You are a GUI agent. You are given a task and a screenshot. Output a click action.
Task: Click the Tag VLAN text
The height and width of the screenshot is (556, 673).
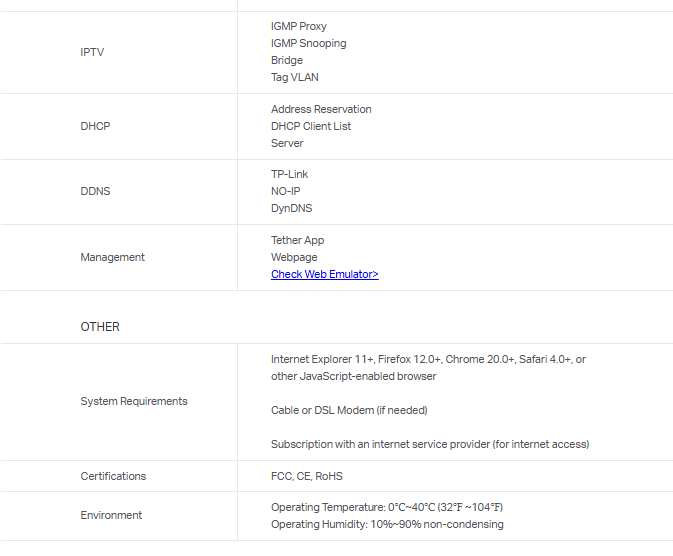[294, 77]
